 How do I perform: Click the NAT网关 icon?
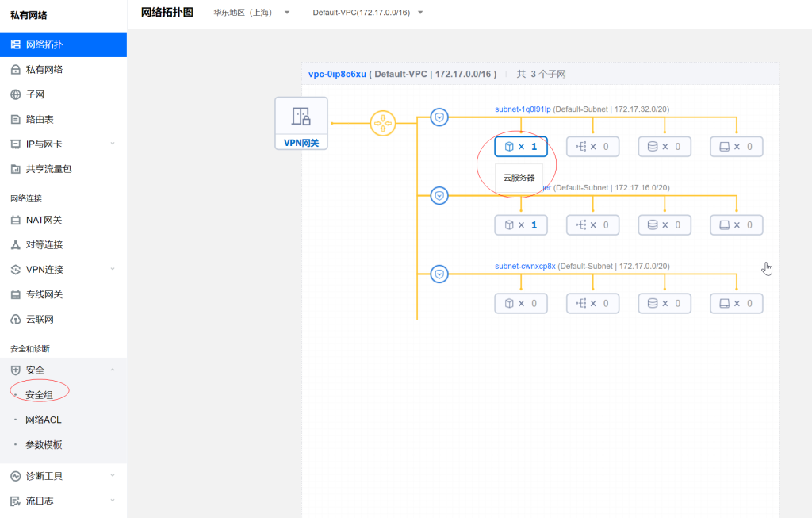[x=16, y=220]
